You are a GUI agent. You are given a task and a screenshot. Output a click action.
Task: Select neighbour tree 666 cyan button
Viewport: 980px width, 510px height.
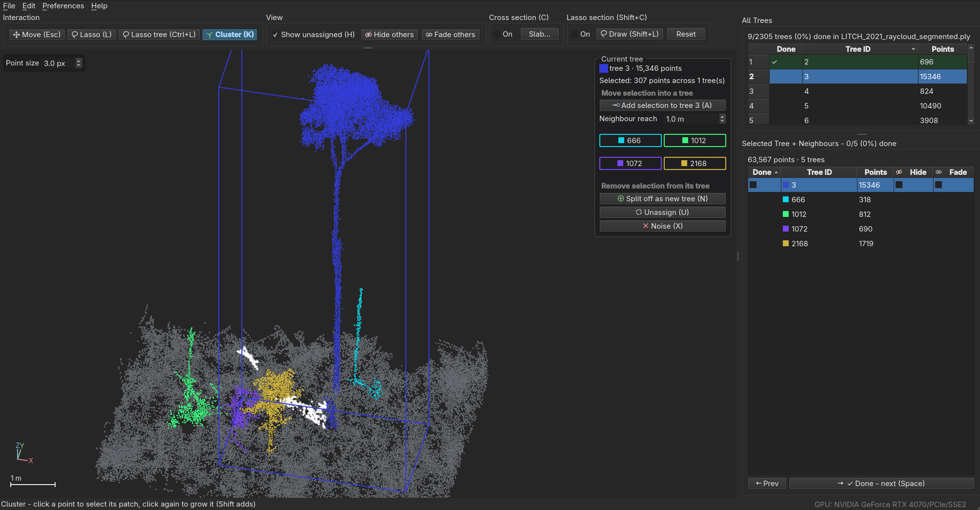pyautogui.click(x=630, y=141)
